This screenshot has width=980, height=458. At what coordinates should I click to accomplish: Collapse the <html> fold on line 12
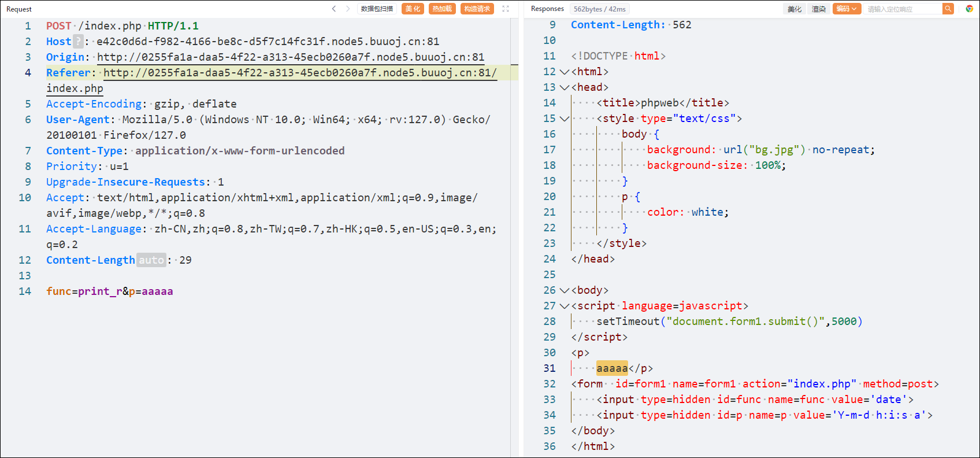pos(565,72)
